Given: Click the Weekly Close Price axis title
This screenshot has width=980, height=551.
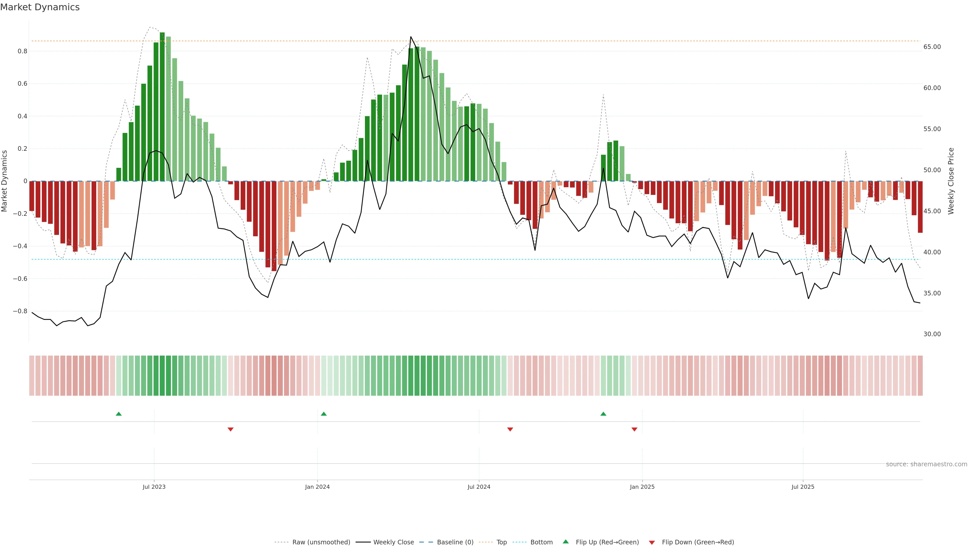Looking at the screenshot, I should tap(951, 181).
